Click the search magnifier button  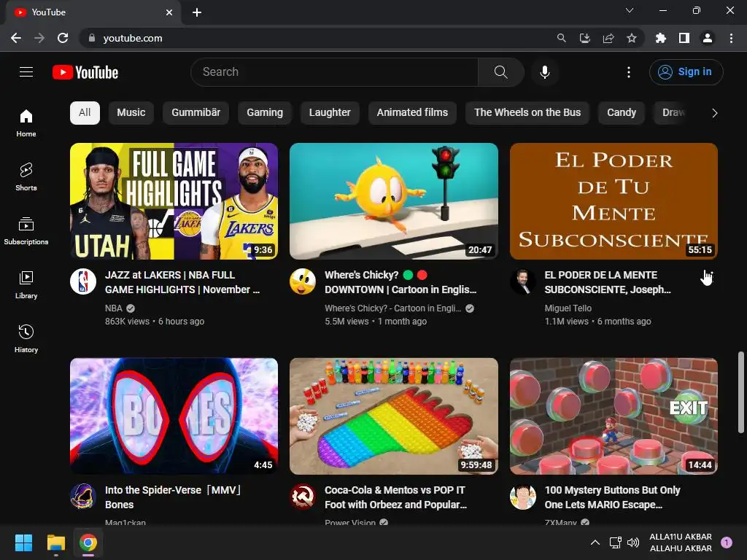500,72
